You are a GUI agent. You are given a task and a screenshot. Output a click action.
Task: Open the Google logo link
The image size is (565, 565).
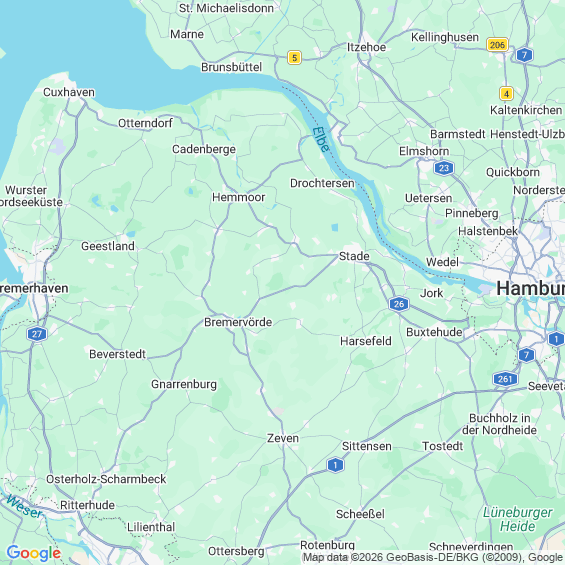[x=34, y=553]
